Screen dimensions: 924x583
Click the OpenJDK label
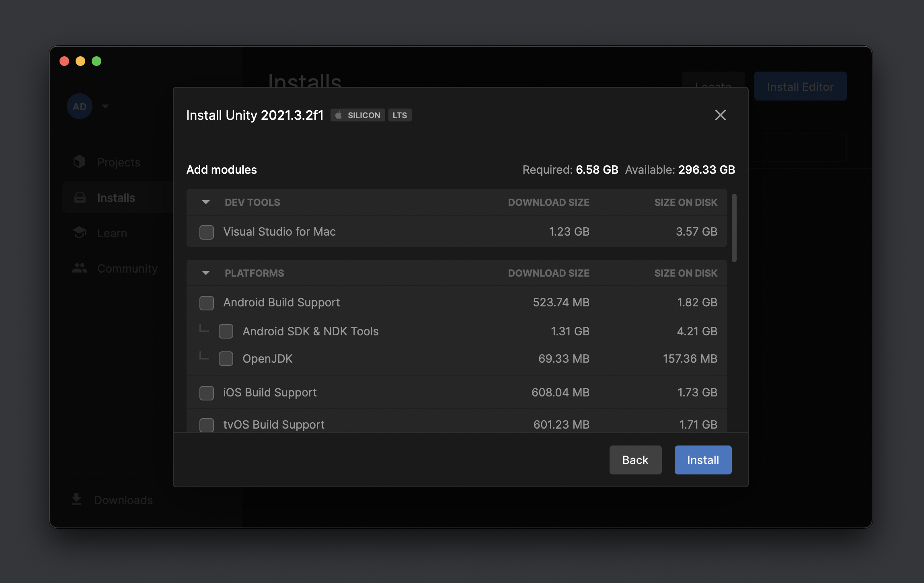coord(267,359)
